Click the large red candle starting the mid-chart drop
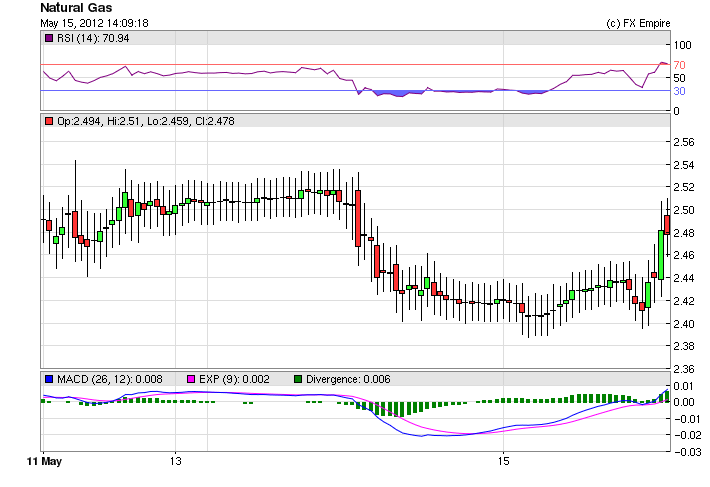Screen dimensions: 710x487 pyautogui.click(x=358, y=218)
